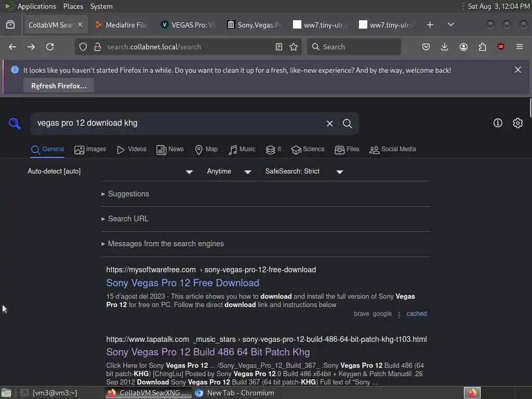
Task: Switch to the VEGAS Pro tab
Action: pos(188,25)
